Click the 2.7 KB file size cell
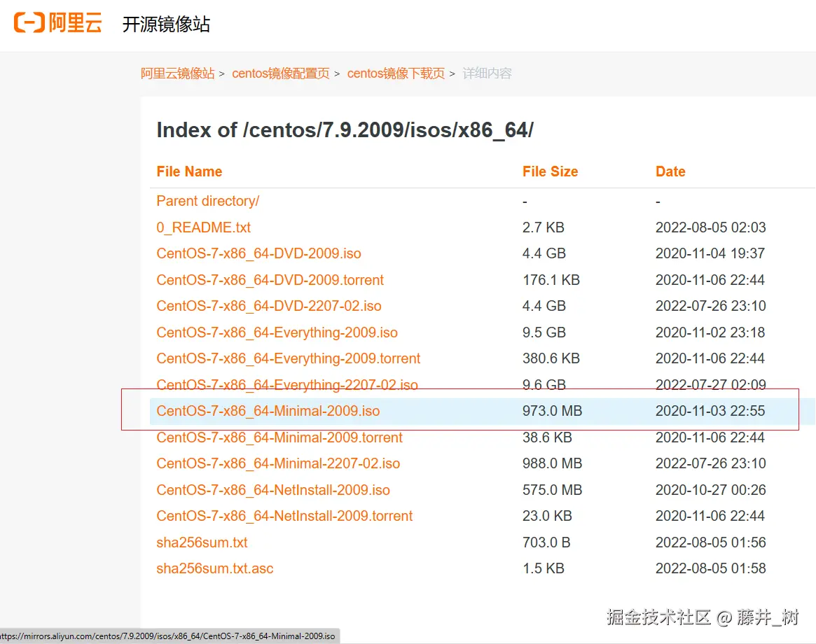 (x=544, y=227)
